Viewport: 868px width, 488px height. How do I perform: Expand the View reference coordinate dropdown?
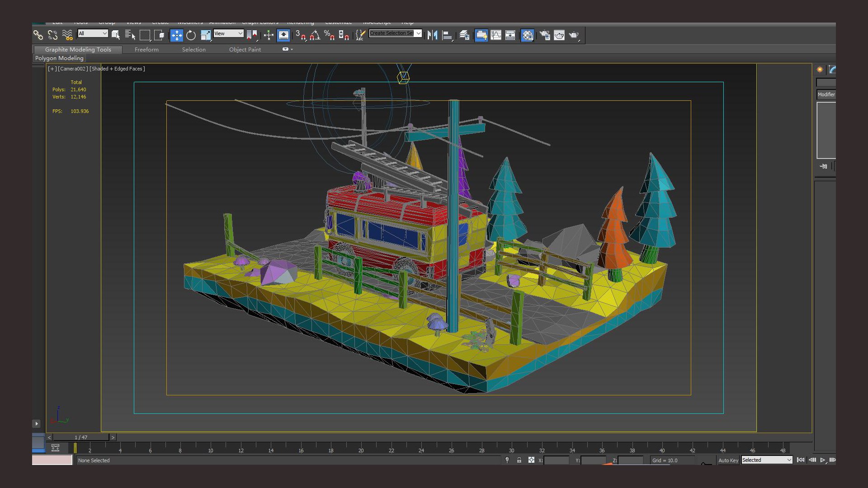[228, 33]
